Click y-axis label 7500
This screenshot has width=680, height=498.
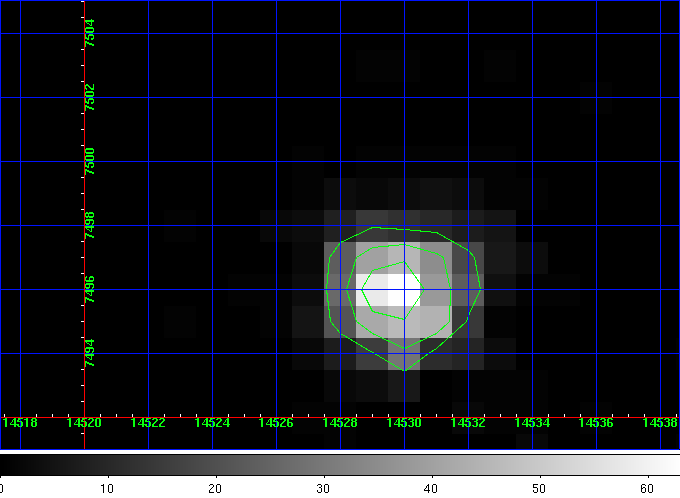pos(90,161)
